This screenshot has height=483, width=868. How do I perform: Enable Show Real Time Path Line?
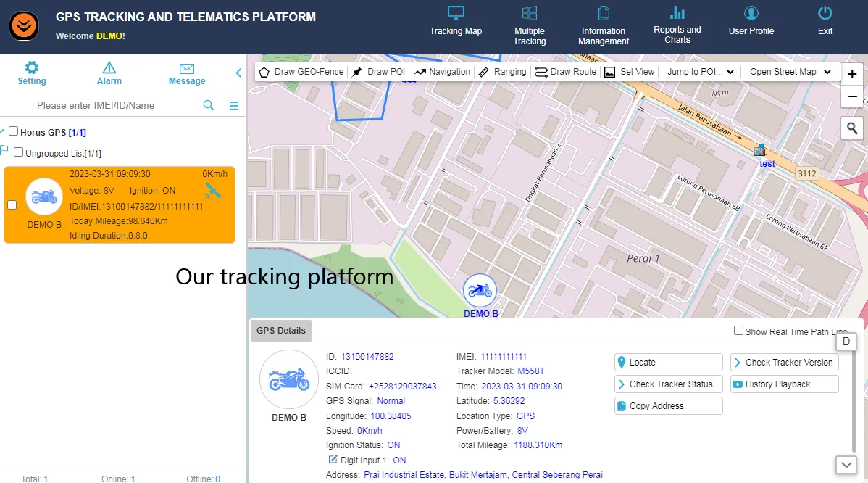pos(738,331)
